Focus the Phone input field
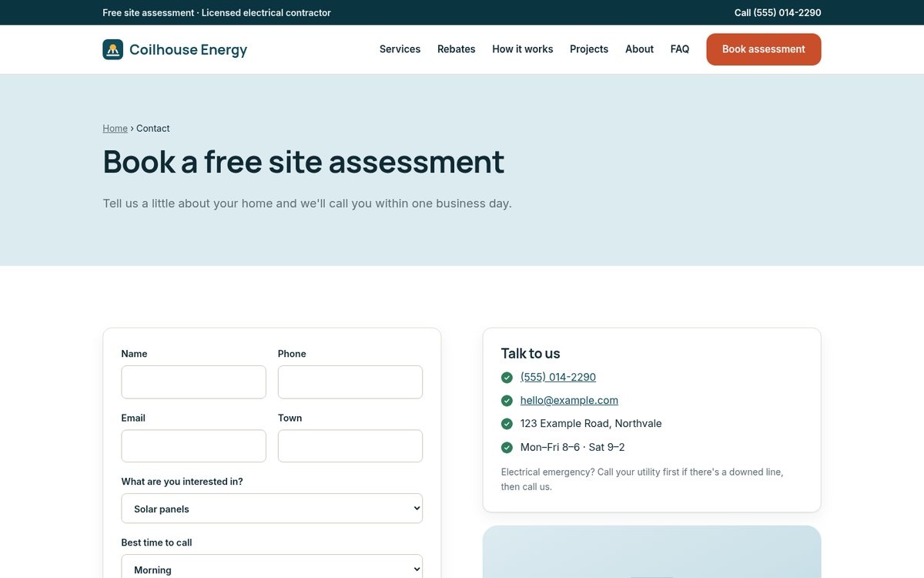 350,382
